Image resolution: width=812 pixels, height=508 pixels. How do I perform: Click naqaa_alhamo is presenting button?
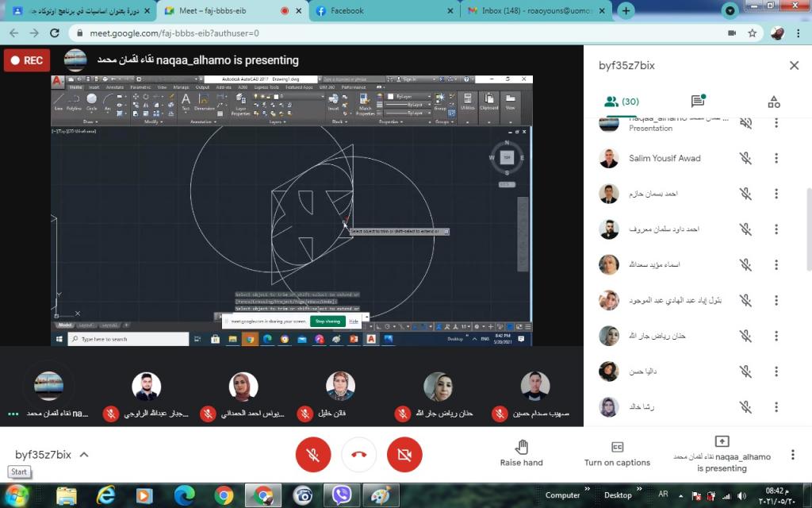tap(722, 454)
